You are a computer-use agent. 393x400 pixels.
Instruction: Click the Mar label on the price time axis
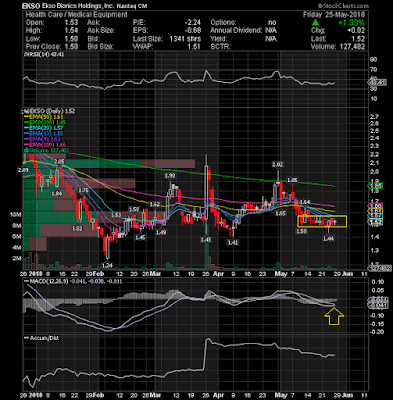click(x=155, y=274)
